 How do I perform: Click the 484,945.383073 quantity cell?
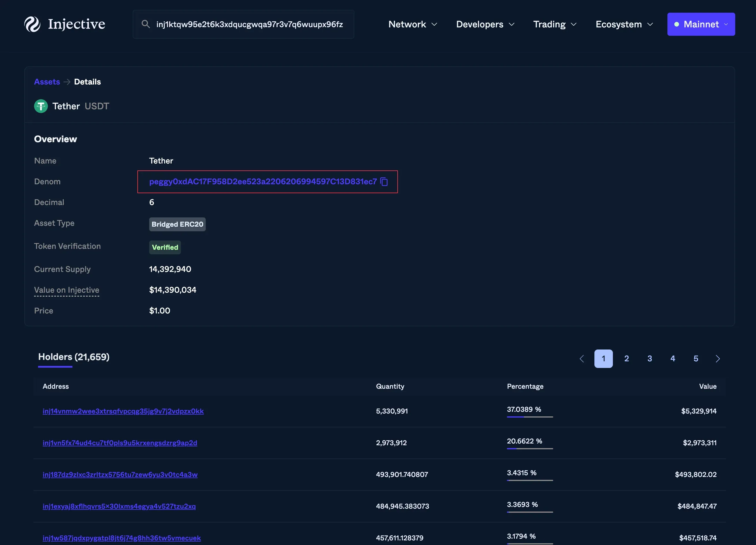[403, 506]
